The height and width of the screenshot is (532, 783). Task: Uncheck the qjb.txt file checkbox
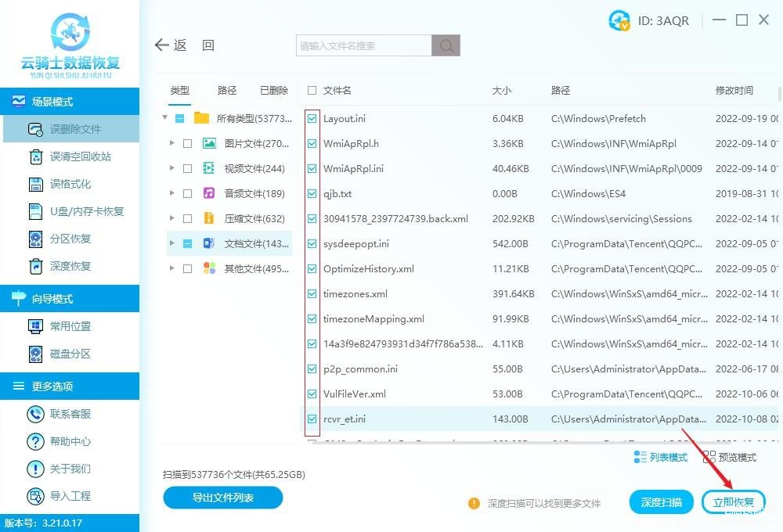point(312,193)
